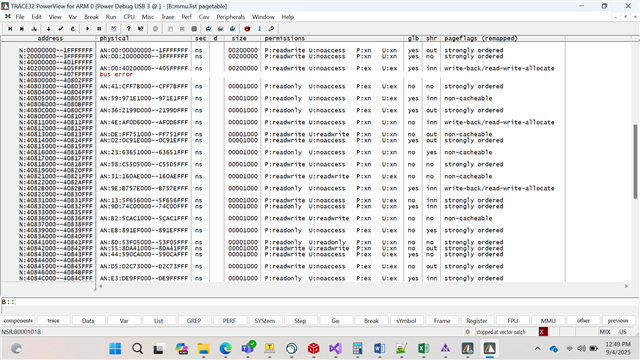
Task: Click the MMU softkey button
Action: [x=548, y=321]
